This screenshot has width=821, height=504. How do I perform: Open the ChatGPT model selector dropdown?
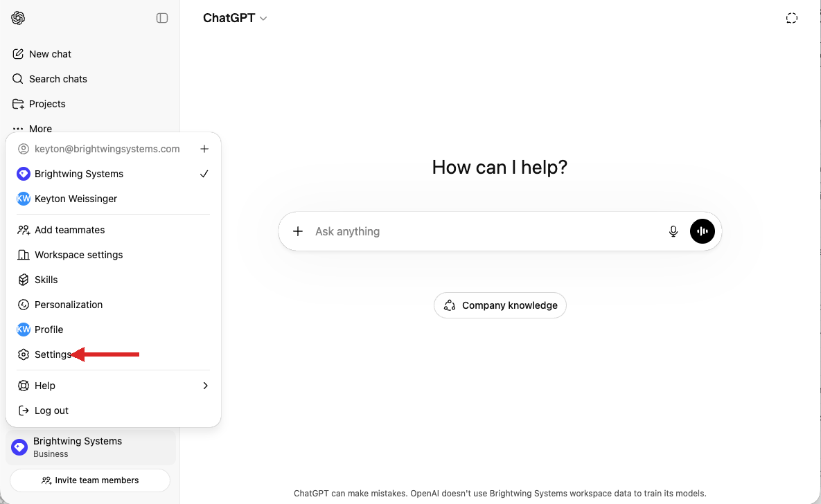(235, 18)
